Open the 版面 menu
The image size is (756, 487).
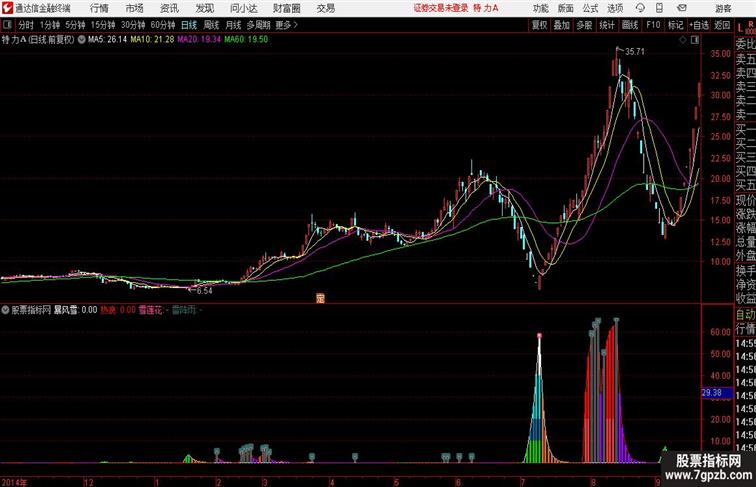pyautogui.click(x=566, y=8)
